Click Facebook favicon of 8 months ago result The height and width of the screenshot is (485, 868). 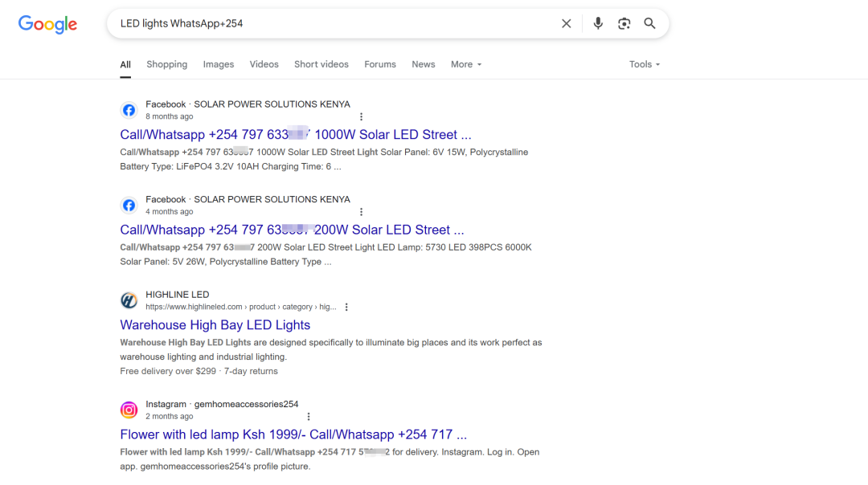(x=129, y=110)
